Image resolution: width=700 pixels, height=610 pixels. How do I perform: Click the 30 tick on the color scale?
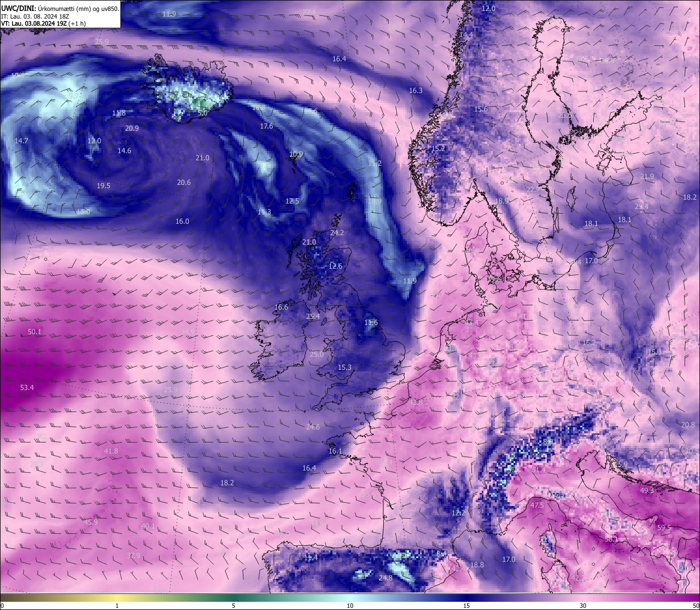[x=583, y=606]
